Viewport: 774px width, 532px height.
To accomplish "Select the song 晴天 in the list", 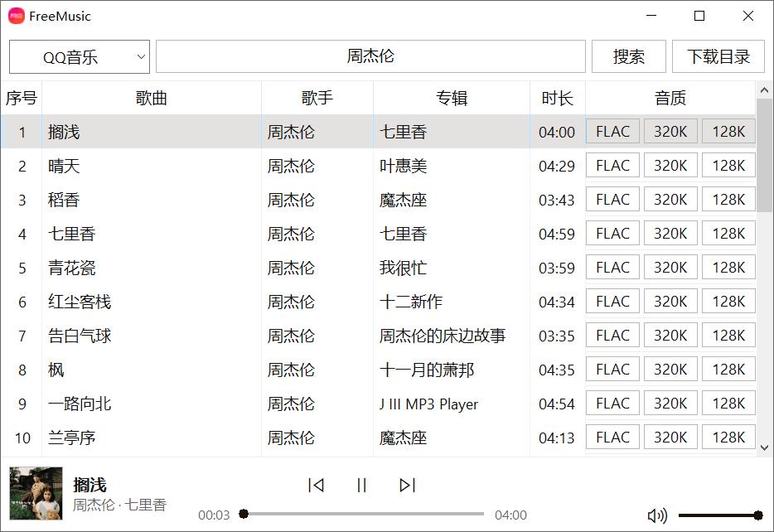I will pos(64,166).
